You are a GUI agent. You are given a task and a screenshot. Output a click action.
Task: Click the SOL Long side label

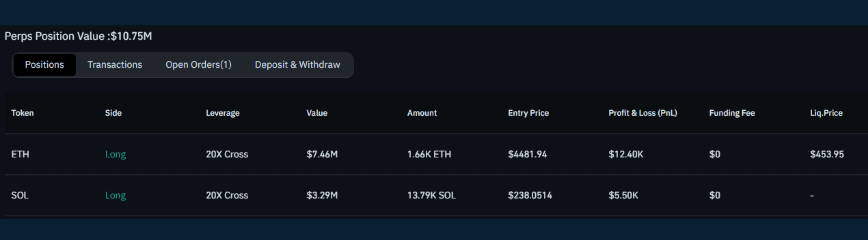click(x=115, y=196)
